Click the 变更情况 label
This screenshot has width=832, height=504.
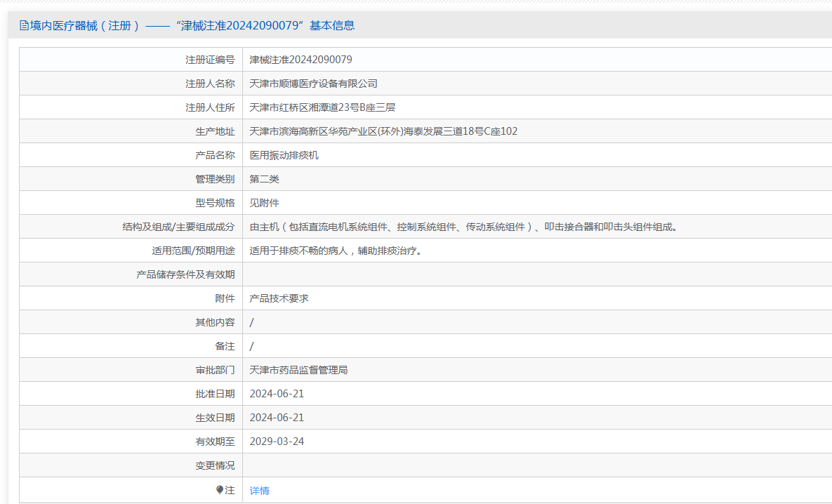point(215,466)
